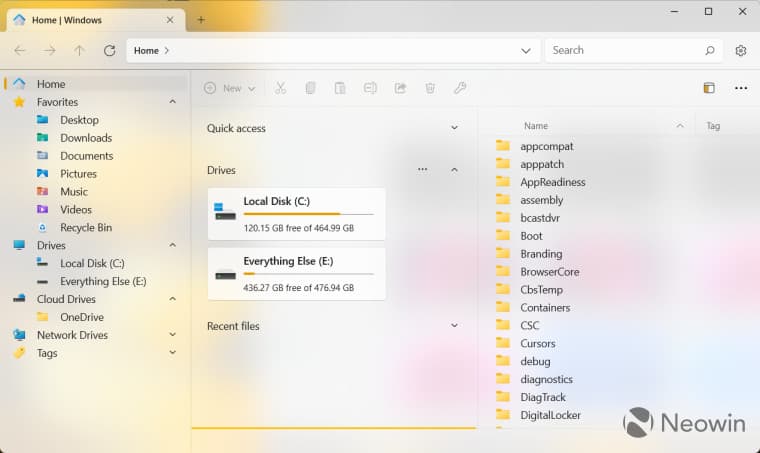
Task: Open the Local Disk (C:) drive card
Action: pyautogui.click(x=296, y=214)
